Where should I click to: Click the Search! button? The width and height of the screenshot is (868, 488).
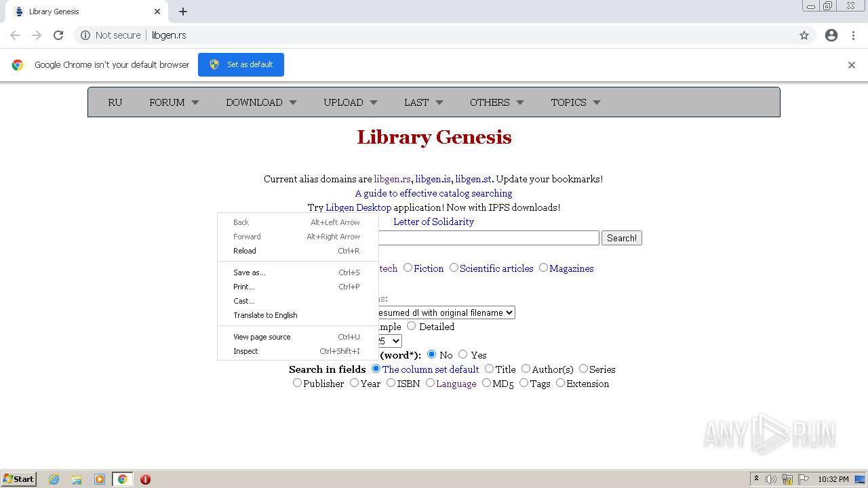622,238
